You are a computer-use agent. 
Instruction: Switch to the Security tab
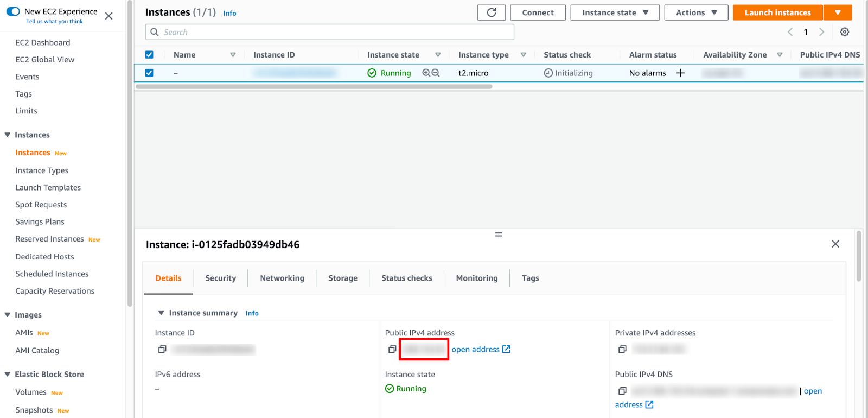click(x=221, y=278)
